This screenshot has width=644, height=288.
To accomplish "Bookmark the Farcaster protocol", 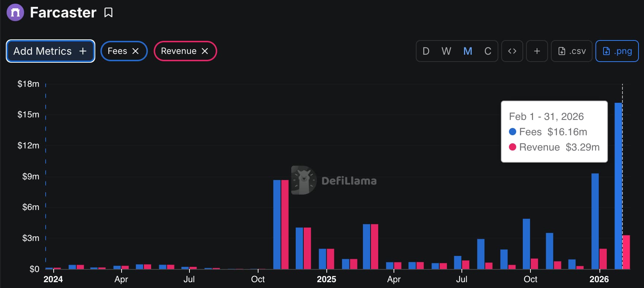I will point(108,13).
